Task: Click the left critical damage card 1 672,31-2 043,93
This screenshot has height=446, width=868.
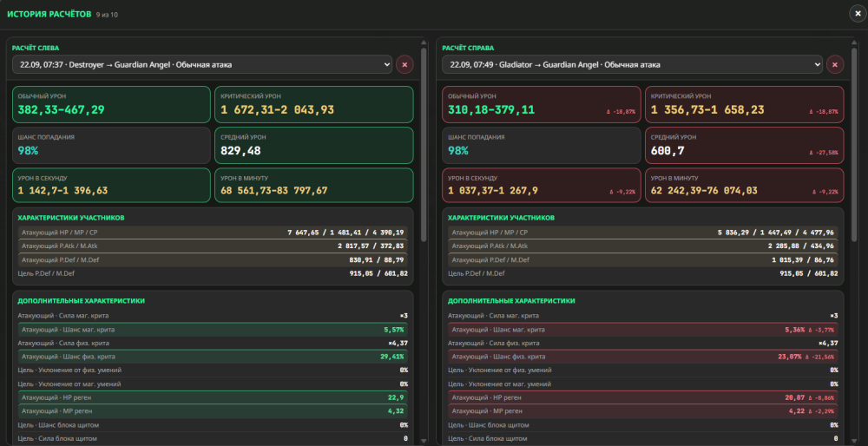Action: [x=314, y=104]
